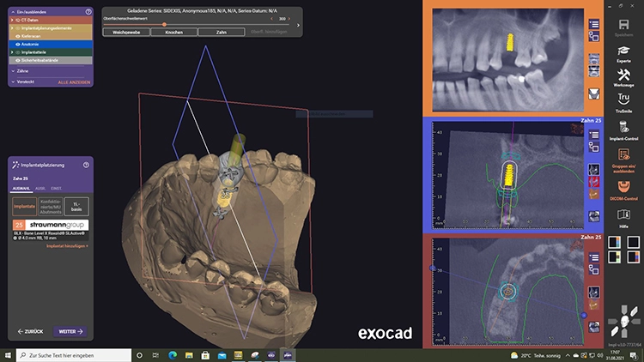Click the window layout icon in panoramic view
The width and height of the screenshot is (644, 362).
pos(594,37)
